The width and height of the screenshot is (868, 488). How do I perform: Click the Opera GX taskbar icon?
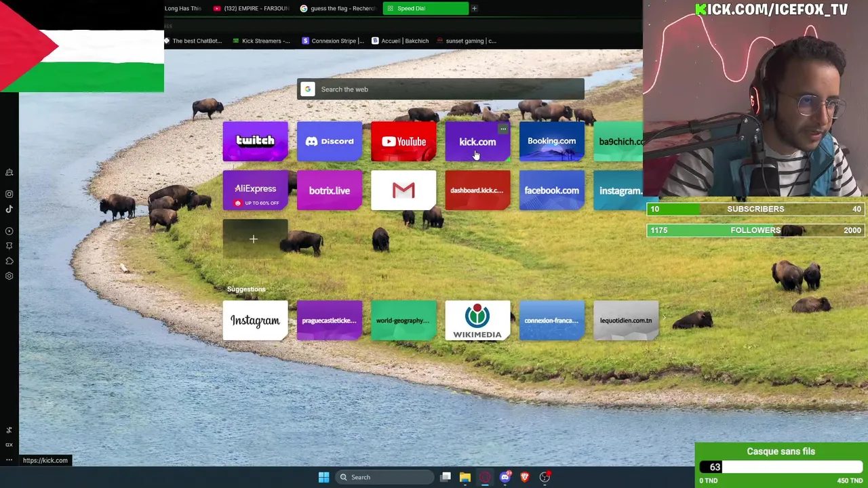click(x=485, y=477)
